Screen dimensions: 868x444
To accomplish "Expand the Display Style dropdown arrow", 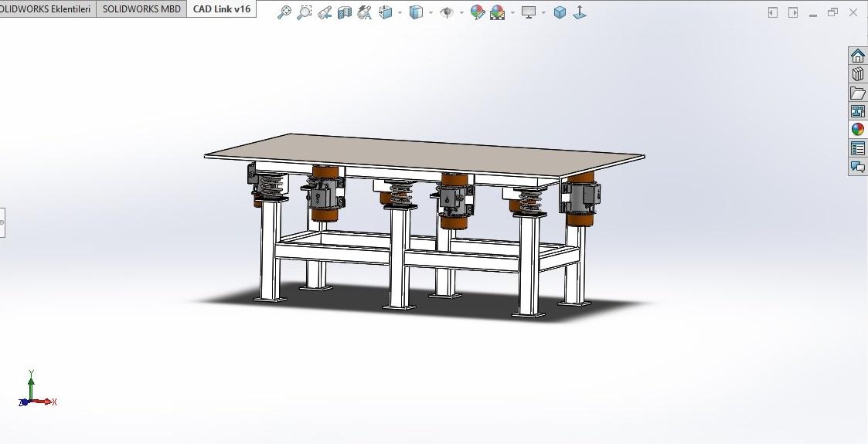I will click(x=431, y=12).
